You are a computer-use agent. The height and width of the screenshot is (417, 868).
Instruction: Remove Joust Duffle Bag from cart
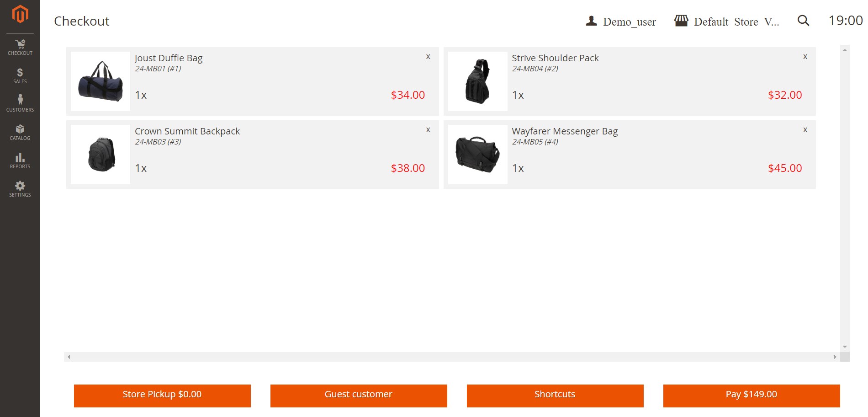point(428,57)
